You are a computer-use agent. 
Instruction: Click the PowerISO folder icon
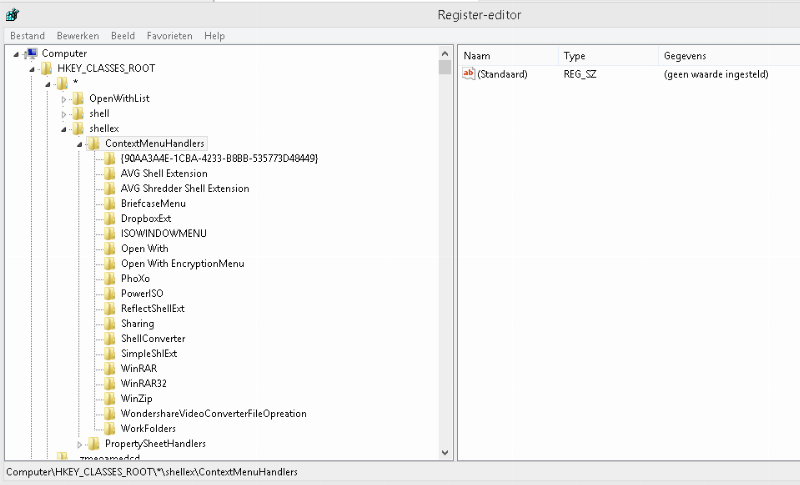tap(110, 293)
